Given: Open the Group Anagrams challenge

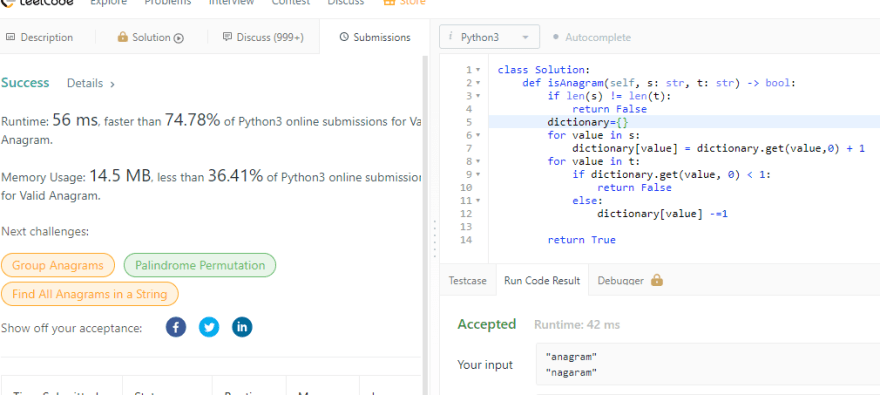Looking at the screenshot, I should click(58, 265).
